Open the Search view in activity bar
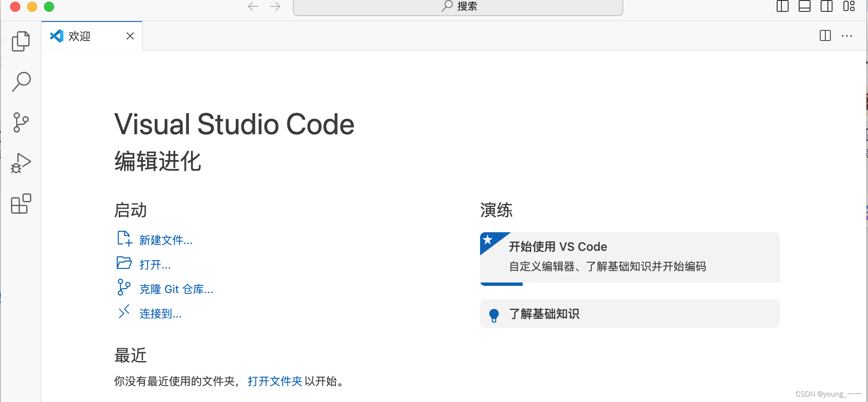 pyautogui.click(x=21, y=81)
